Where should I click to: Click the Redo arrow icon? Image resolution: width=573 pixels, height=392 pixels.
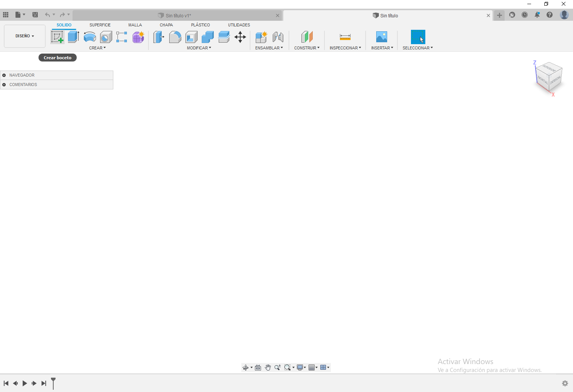[62, 15]
